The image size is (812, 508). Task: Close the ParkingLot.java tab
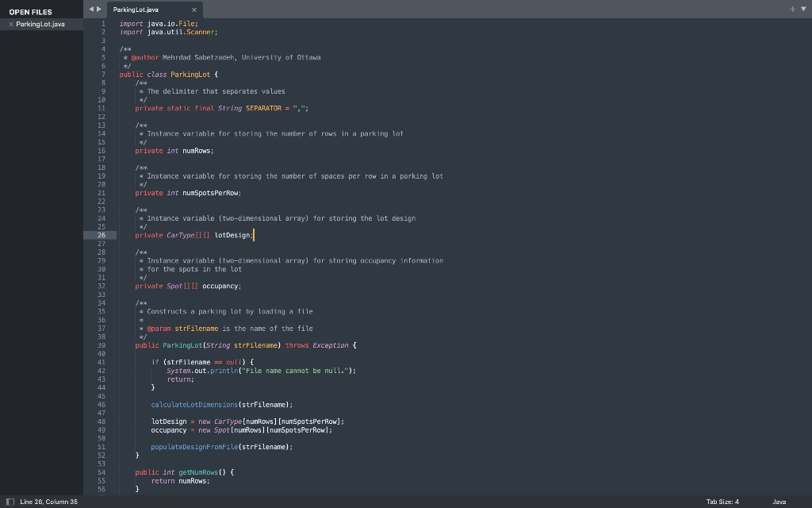tap(194, 10)
